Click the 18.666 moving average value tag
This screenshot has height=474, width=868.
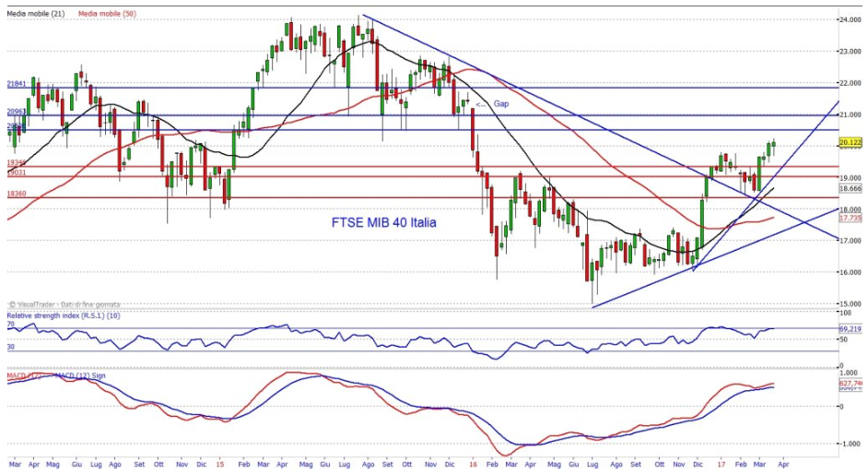[850, 189]
